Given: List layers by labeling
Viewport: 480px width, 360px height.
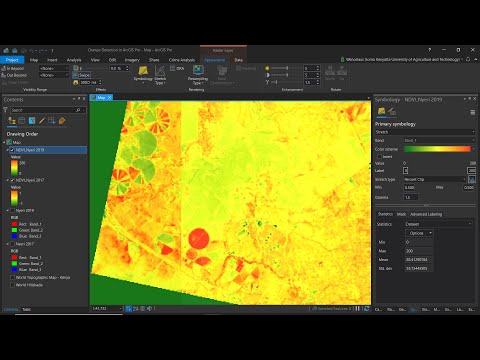Looking at the screenshot, I should coord(62,121).
